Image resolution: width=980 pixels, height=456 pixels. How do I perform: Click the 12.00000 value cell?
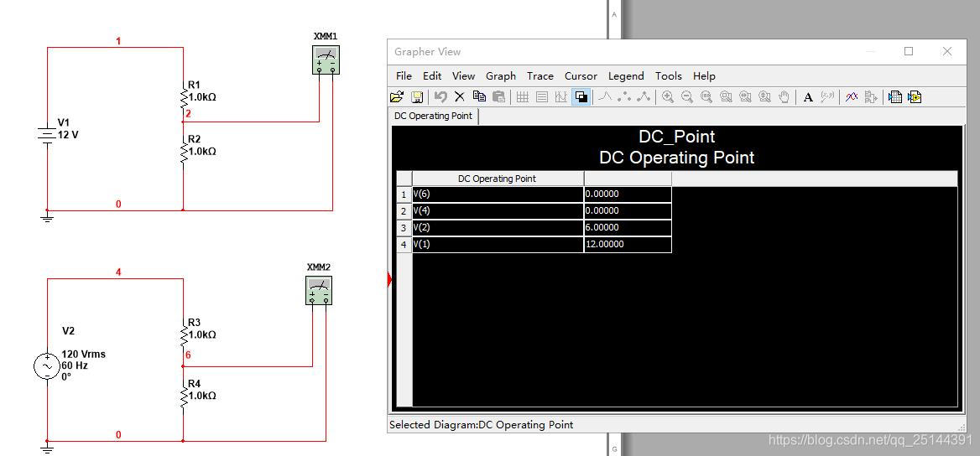[628, 245]
